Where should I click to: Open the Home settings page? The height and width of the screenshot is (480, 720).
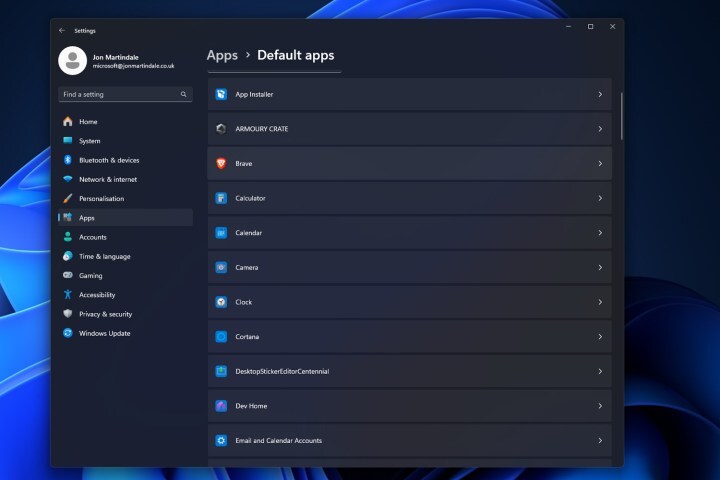tap(125, 121)
